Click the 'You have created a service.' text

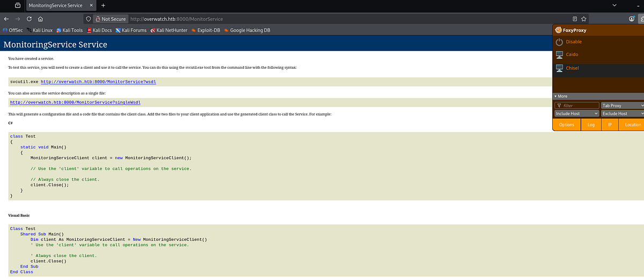31,58
